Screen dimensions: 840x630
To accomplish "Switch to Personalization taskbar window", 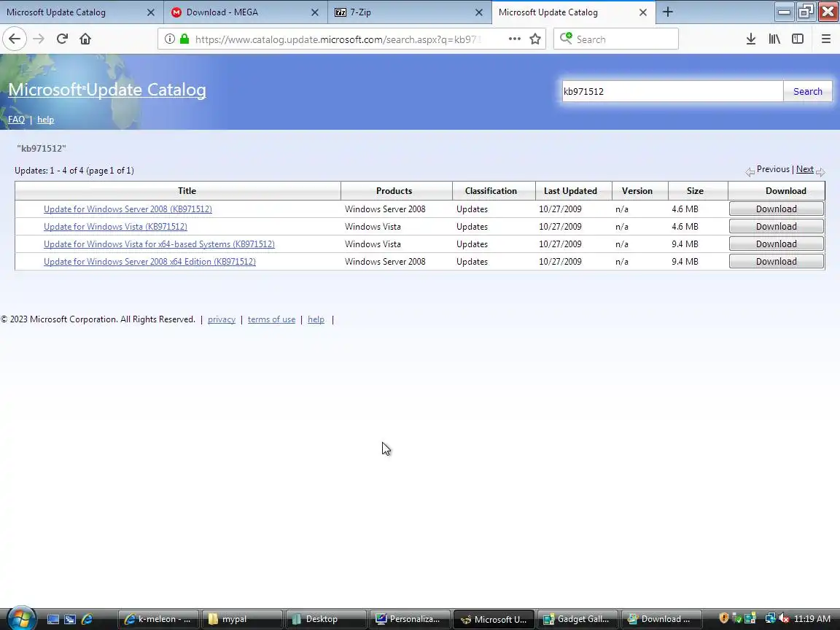I will click(x=411, y=619).
